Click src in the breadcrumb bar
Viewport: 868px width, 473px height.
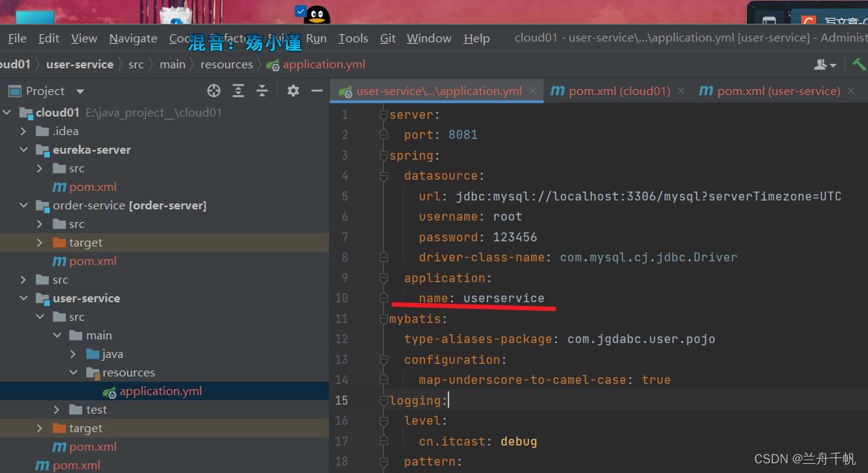(136, 65)
